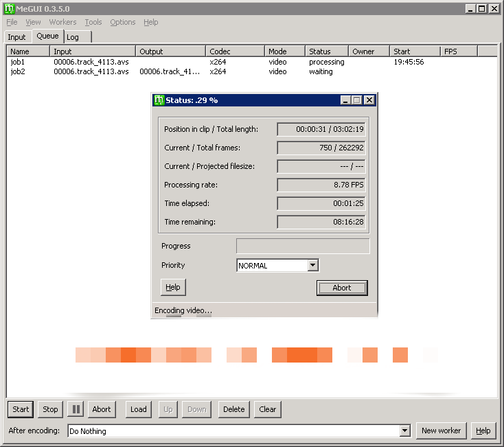Open the Priority NORMAL dropdown
504x447 pixels.
tap(312, 266)
